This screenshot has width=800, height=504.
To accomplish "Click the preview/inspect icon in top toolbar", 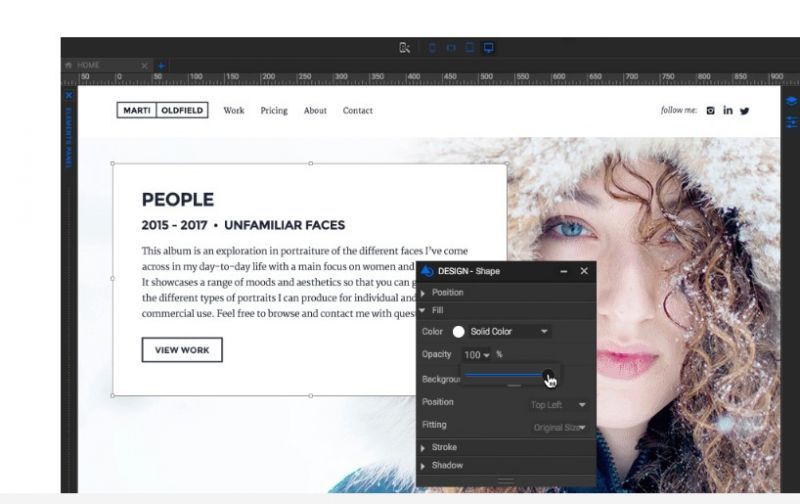I will pos(404,47).
